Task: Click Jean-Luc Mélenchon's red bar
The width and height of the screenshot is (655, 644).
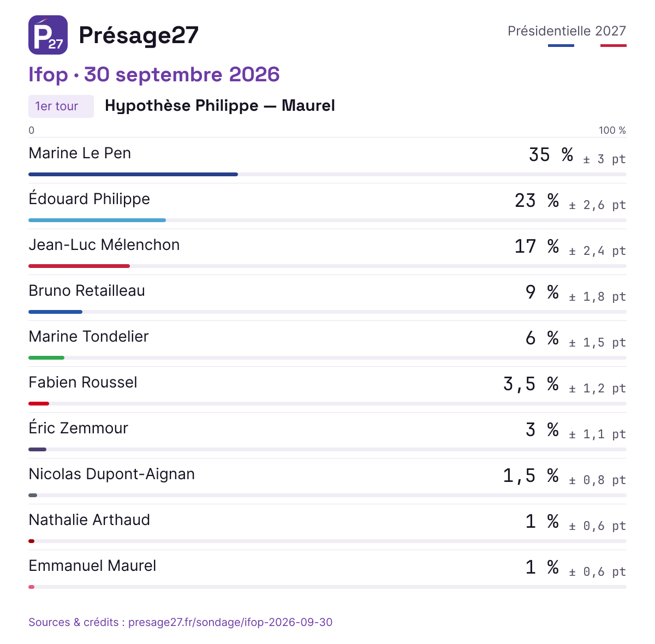Action: click(79, 266)
